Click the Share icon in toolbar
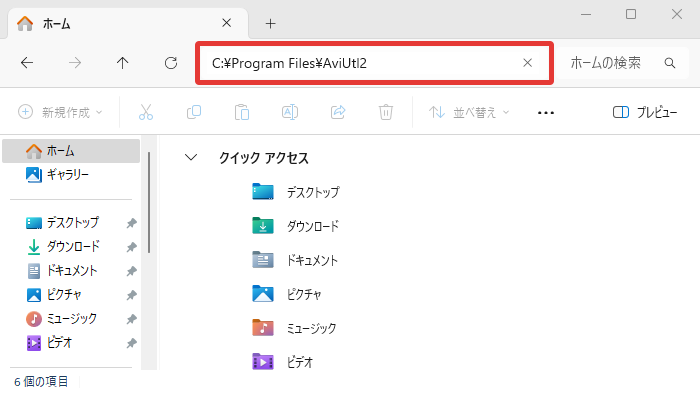700x394 pixels. (338, 112)
